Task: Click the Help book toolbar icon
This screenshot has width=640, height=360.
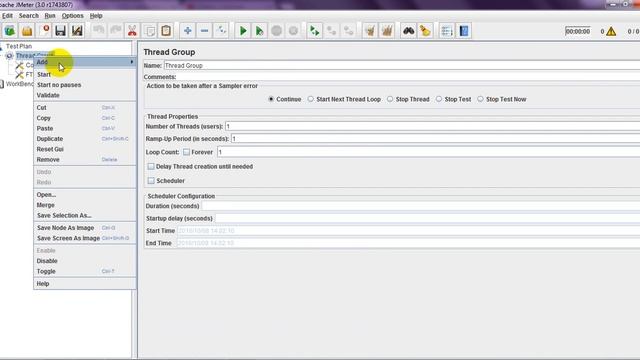Action: [464, 31]
